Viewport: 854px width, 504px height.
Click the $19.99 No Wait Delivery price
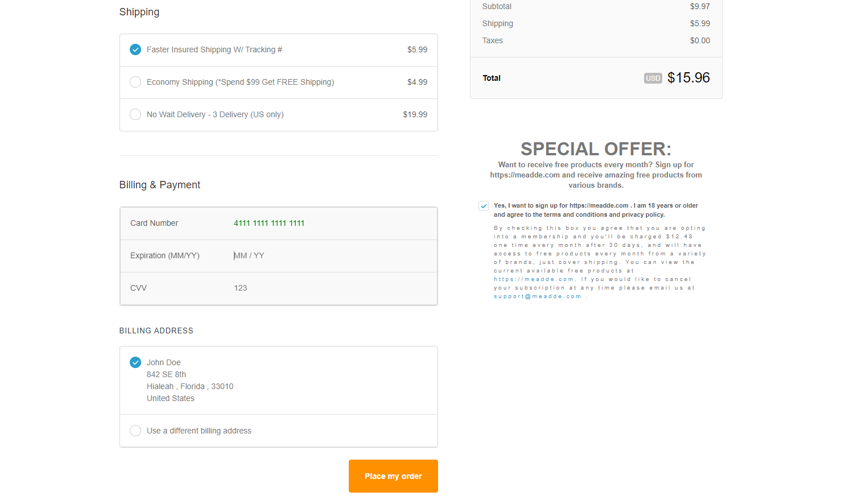point(415,114)
